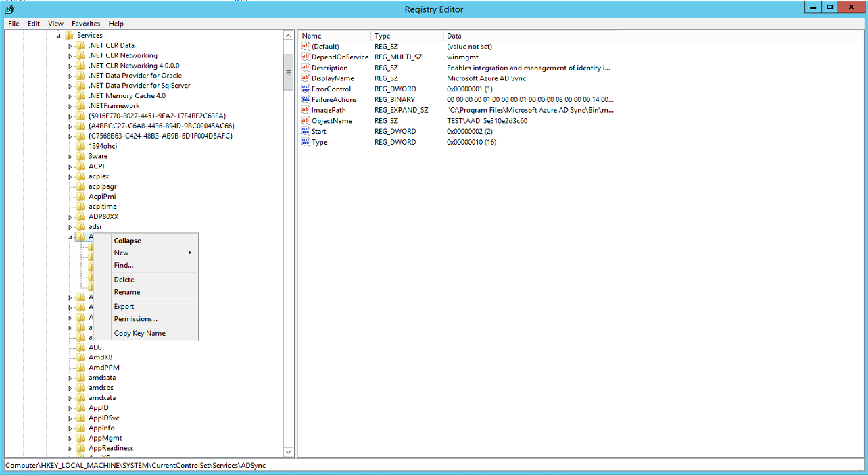
Task: Click the folder icon of AmdK8 key
Action: click(80, 357)
